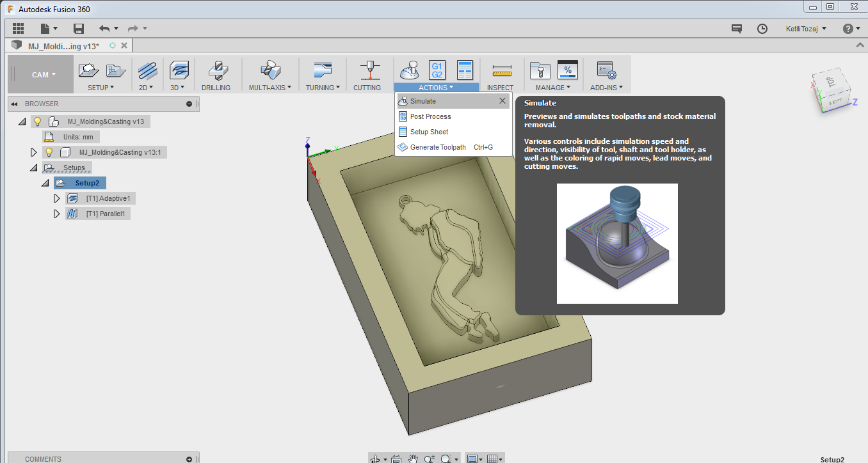868x463 pixels.
Task: Click the Setup Sheet toolbar icon
Action: (465, 70)
